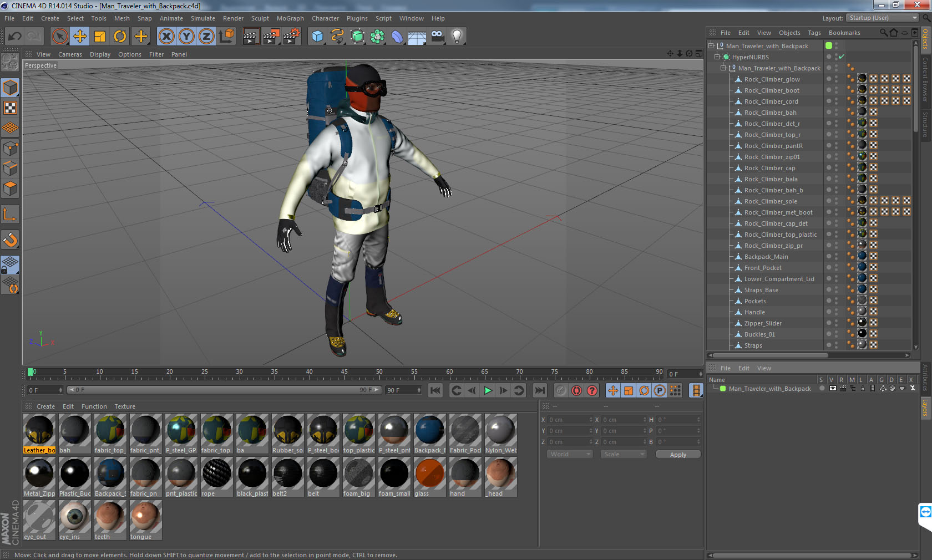Image resolution: width=932 pixels, height=560 pixels.
Task: Step to the next frame
Action: (503, 390)
